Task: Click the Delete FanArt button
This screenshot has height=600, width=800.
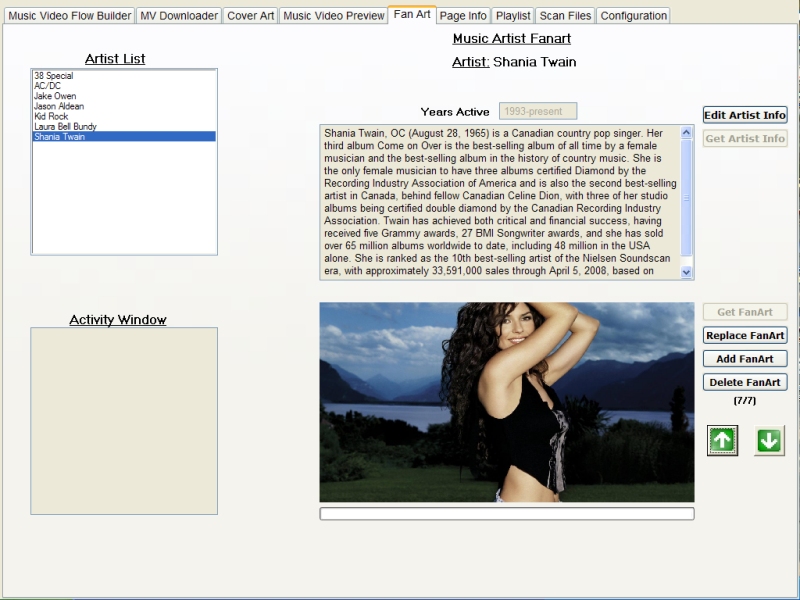Action: tap(745, 382)
